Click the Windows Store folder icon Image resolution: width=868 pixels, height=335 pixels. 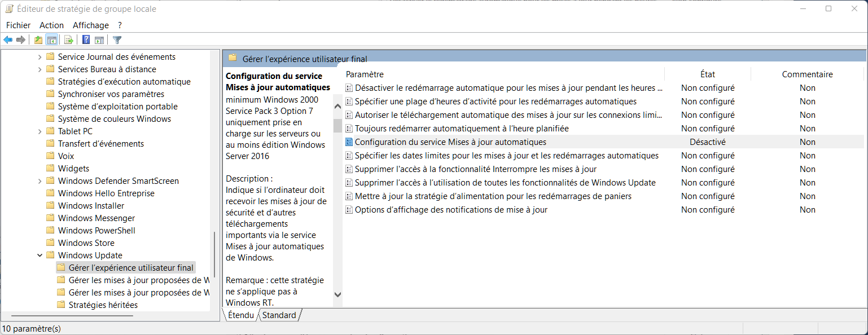(50, 243)
